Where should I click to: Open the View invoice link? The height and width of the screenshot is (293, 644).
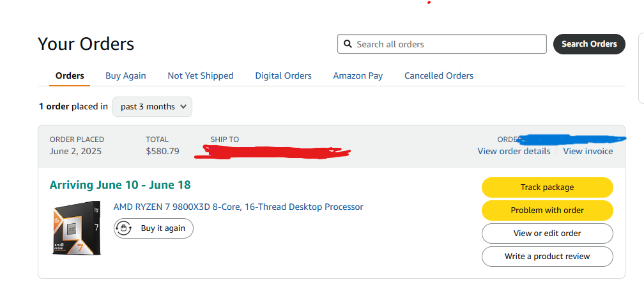[588, 151]
